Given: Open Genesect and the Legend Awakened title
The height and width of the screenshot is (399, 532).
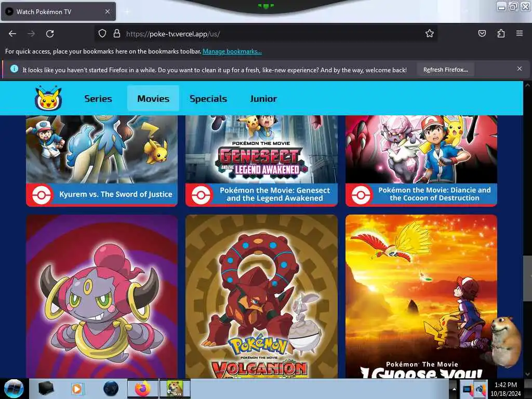Looking at the screenshot, I should [274, 194].
